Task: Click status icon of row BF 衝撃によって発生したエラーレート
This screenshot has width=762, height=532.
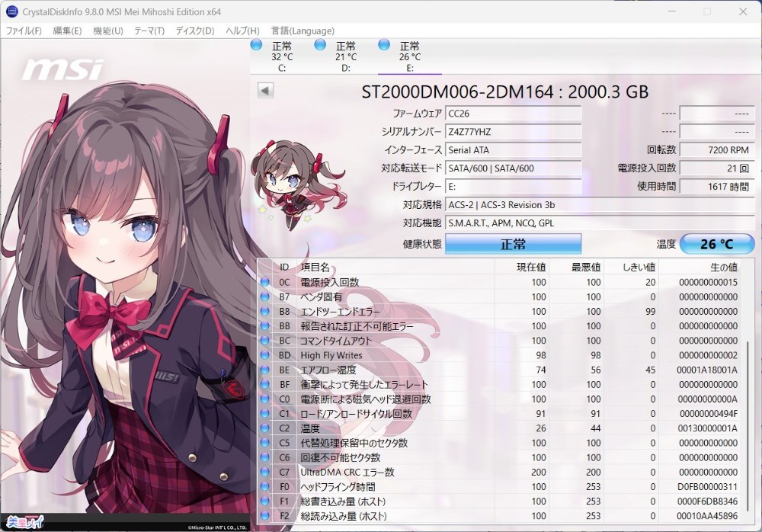Action: click(x=265, y=384)
